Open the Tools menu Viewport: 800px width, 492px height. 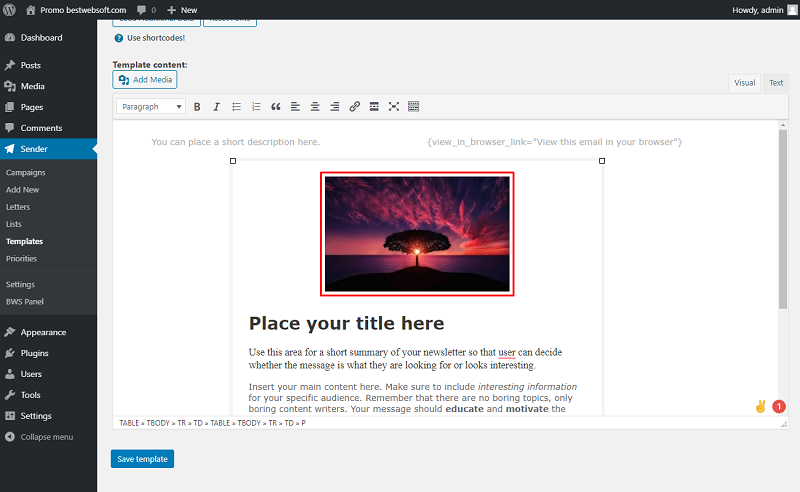pyautogui.click(x=48, y=395)
